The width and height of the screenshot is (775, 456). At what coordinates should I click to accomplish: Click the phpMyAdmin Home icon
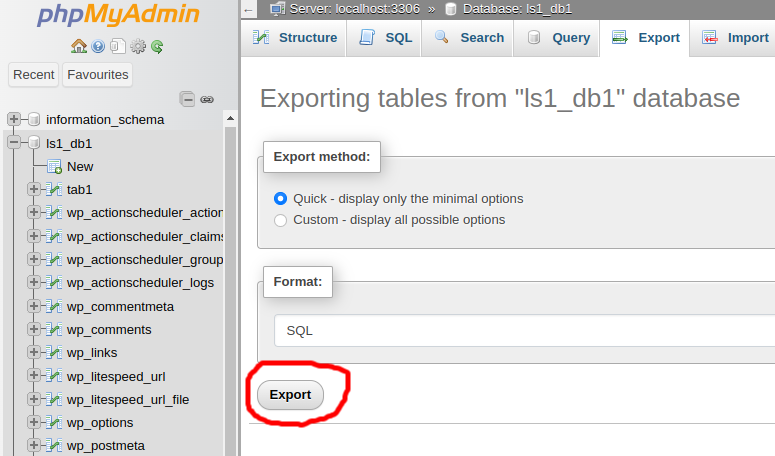[x=79, y=46]
